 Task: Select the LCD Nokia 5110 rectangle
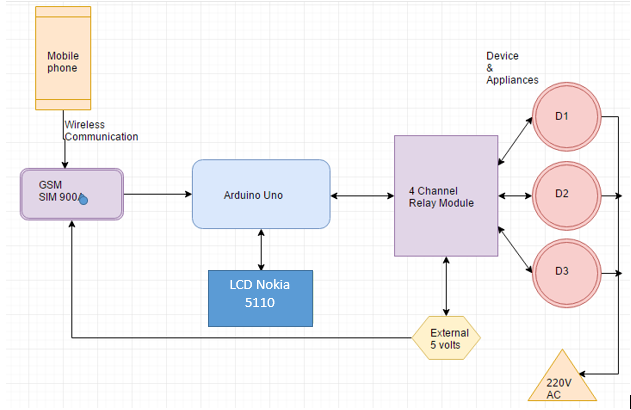[x=260, y=298]
